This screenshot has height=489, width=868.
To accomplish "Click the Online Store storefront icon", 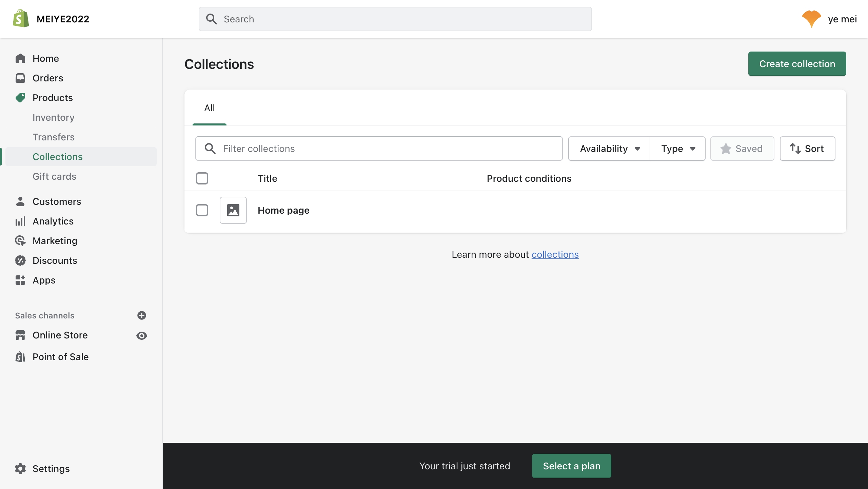I will coord(20,335).
